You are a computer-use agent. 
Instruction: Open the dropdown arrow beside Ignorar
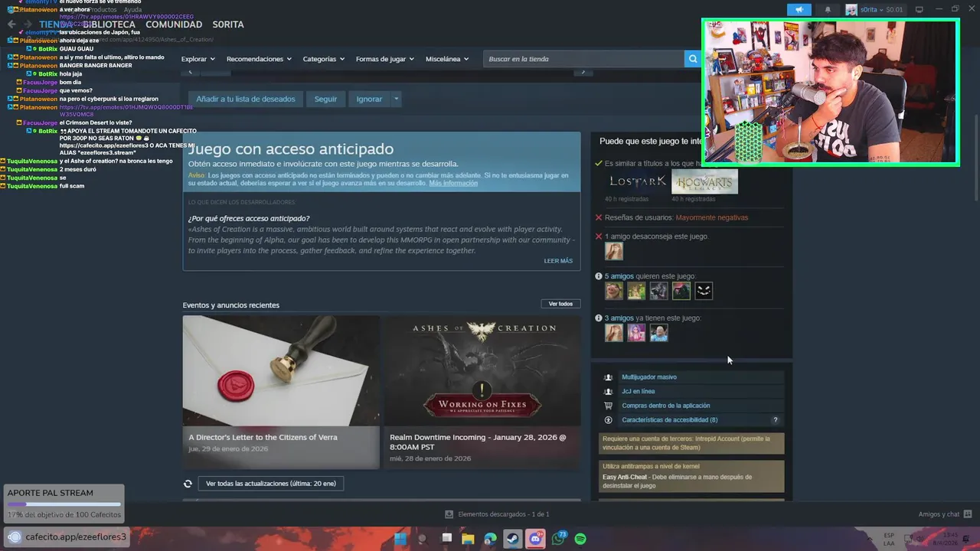point(396,99)
